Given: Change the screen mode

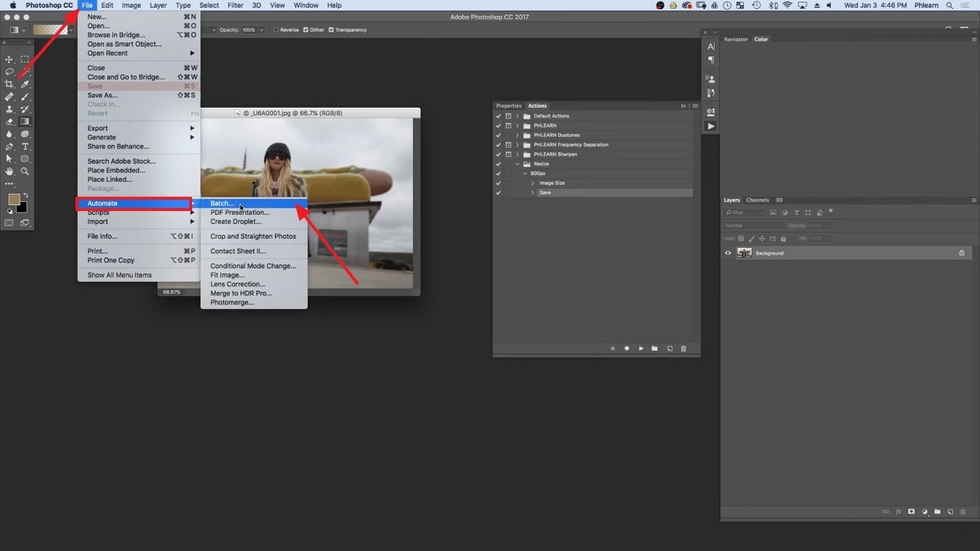Looking at the screenshot, I should click(25, 223).
